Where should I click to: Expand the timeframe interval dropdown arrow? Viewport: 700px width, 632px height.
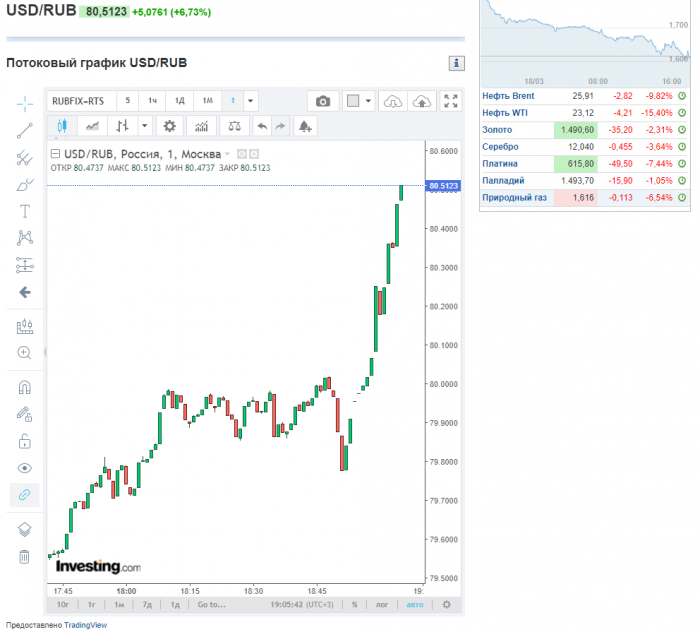click(x=250, y=101)
